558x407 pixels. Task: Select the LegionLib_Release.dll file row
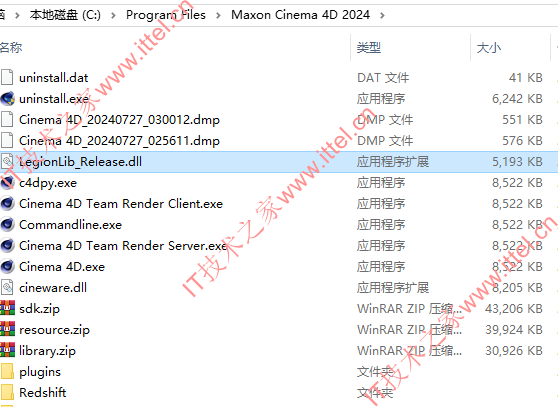pyautogui.click(x=279, y=162)
